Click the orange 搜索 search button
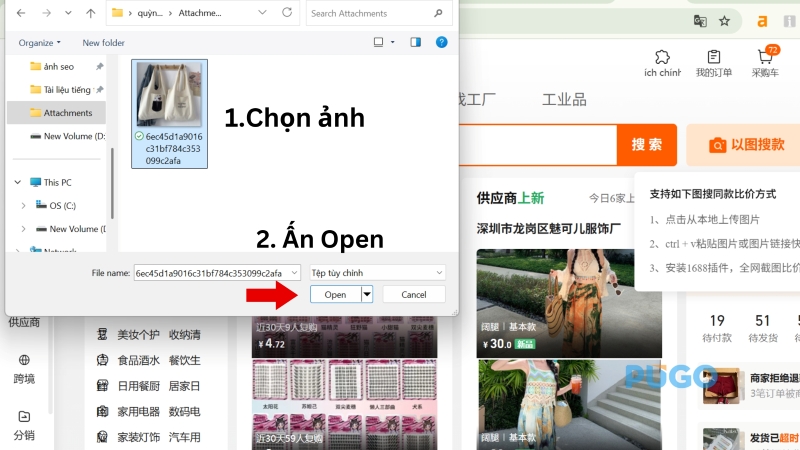 (x=647, y=145)
